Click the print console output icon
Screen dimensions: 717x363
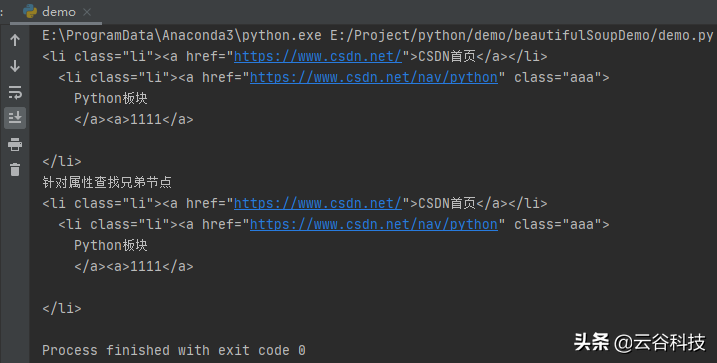click(x=15, y=144)
